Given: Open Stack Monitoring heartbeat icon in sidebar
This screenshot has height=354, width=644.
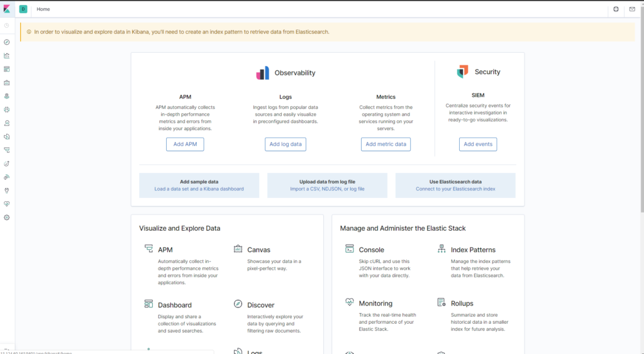Looking at the screenshot, I should [6, 204].
